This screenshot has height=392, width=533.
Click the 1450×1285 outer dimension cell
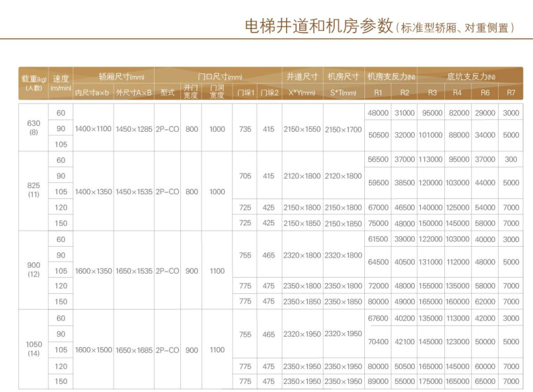click(134, 128)
